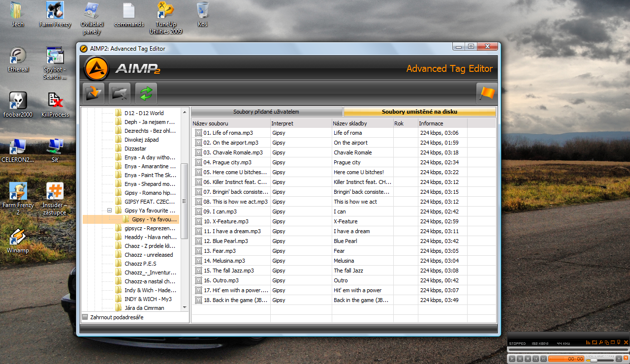Select the Inssider desktop shortcut
Image resolution: width=630 pixels, height=364 pixels.
(x=55, y=199)
